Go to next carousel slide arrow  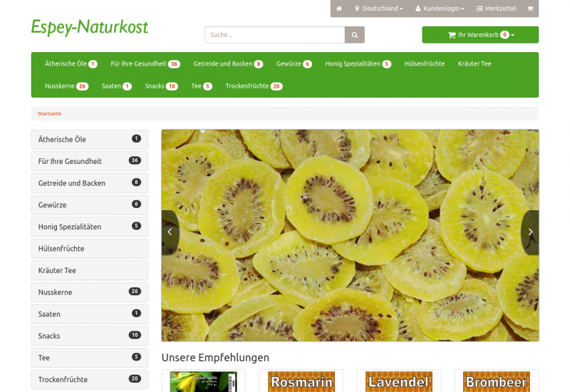[x=529, y=232]
